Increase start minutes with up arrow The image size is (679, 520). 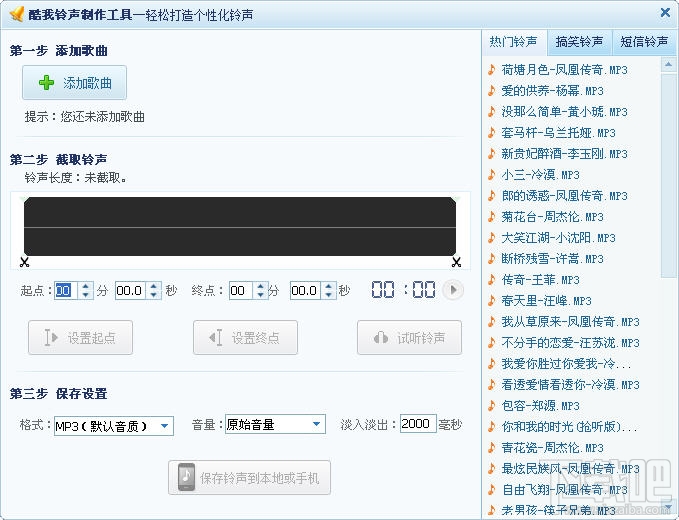86,286
